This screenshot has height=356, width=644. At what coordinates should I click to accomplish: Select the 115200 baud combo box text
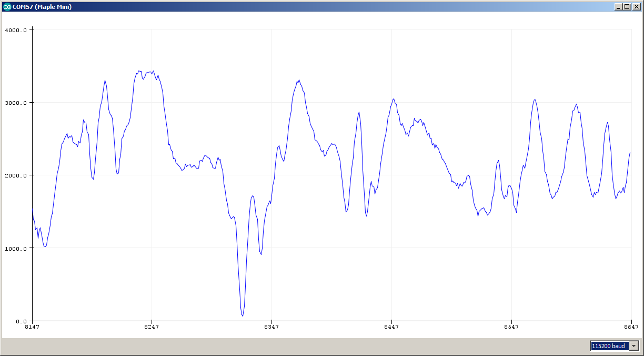(609, 346)
